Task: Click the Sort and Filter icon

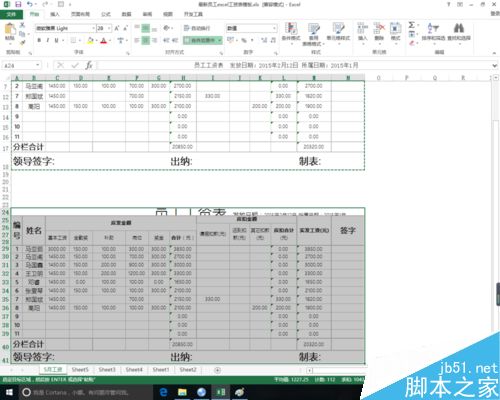Action: (x=433, y=28)
